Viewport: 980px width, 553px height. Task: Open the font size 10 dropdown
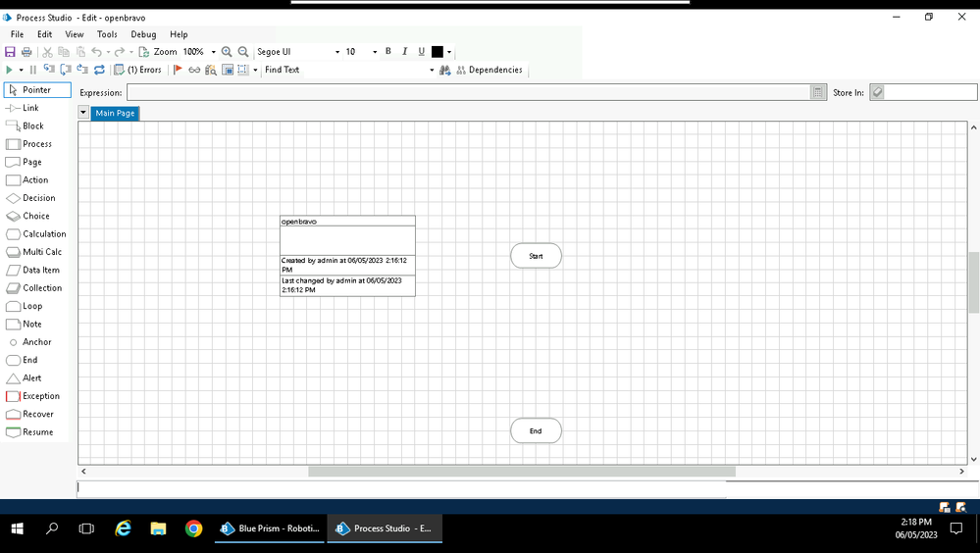pyautogui.click(x=375, y=52)
